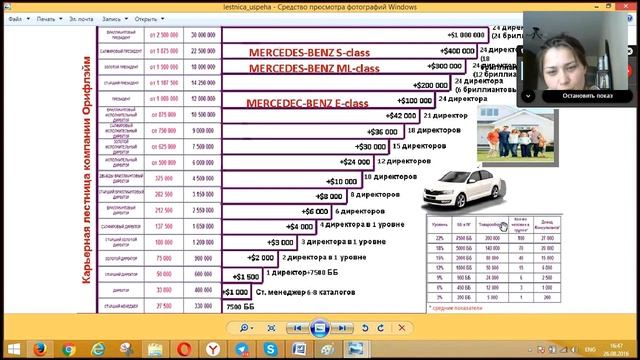Start the slideshow with center button
This screenshot has width=640, height=360.
point(320,328)
